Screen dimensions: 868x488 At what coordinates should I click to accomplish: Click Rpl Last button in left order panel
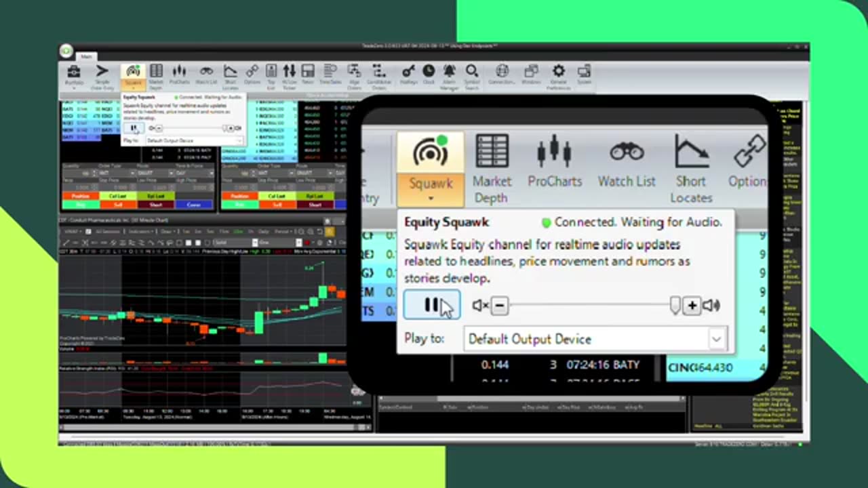tap(156, 196)
